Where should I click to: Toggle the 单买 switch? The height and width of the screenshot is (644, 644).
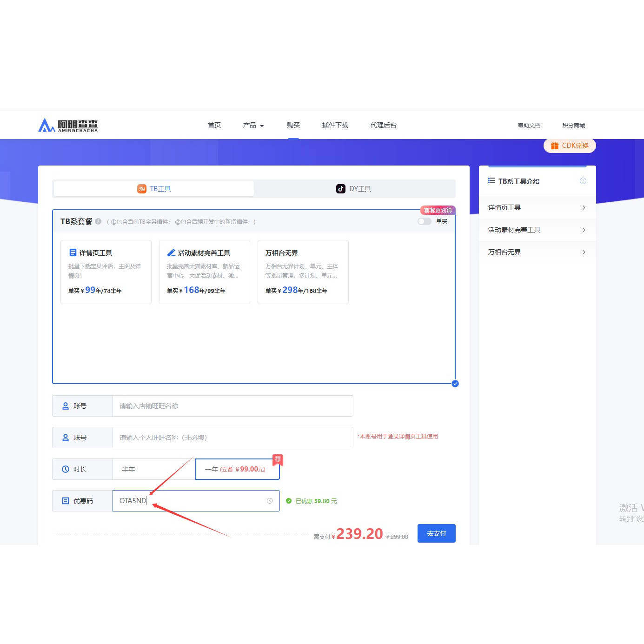click(x=424, y=221)
